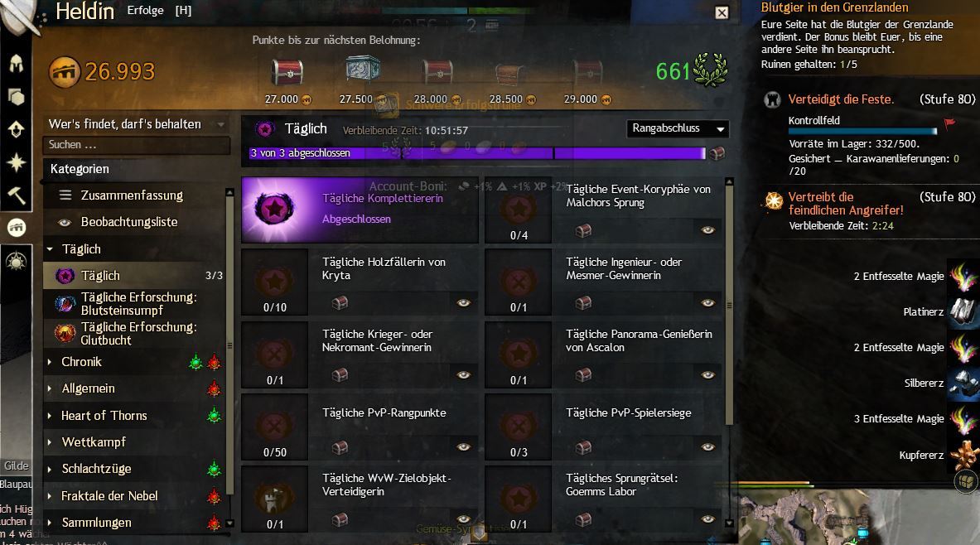This screenshot has height=545, width=980.
Task: Open the Zusammenfassung entry
Action: pos(133,195)
